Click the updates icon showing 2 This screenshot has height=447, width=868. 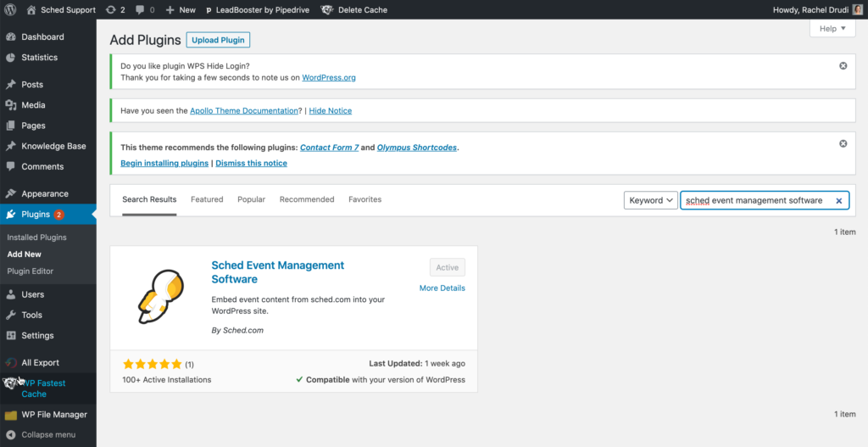click(110, 9)
